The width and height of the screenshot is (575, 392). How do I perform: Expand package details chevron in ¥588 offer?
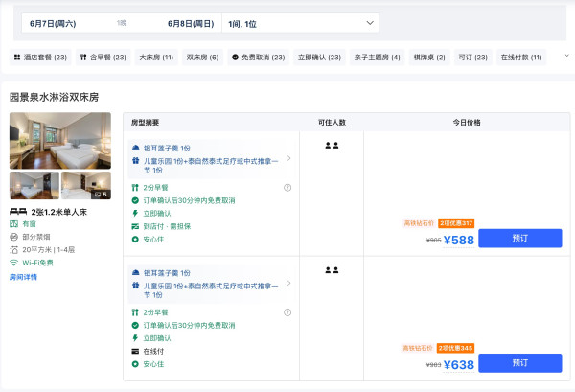click(289, 158)
